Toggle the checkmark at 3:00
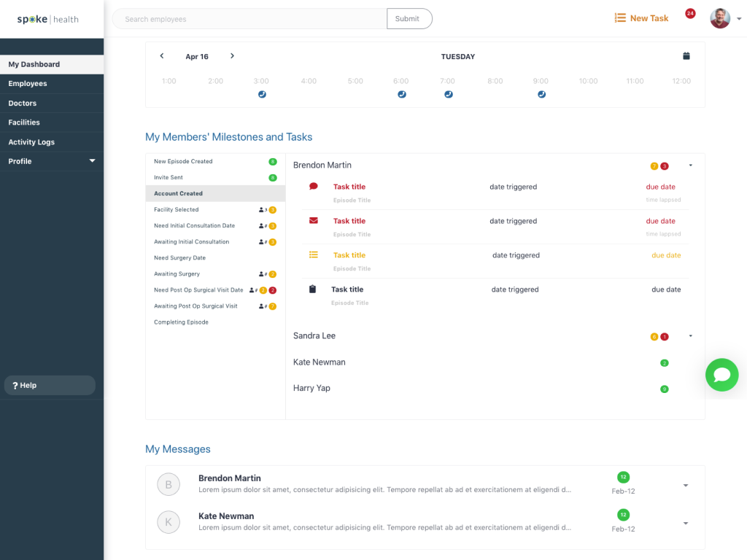The height and width of the screenshot is (560, 747). pyautogui.click(x=262, y=94)
